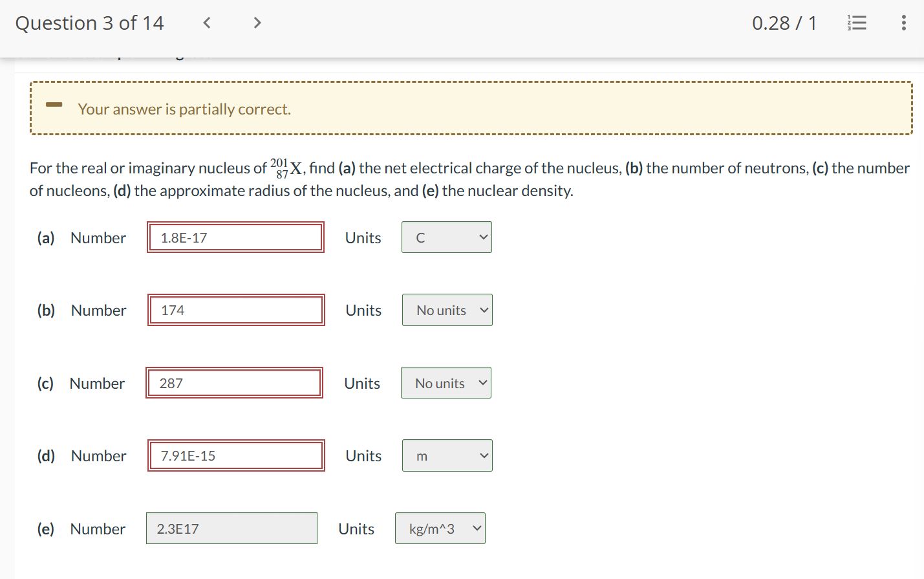Click the Question 3 of 14 label
This screenshot has width=924, height=579.
point(90,23)
